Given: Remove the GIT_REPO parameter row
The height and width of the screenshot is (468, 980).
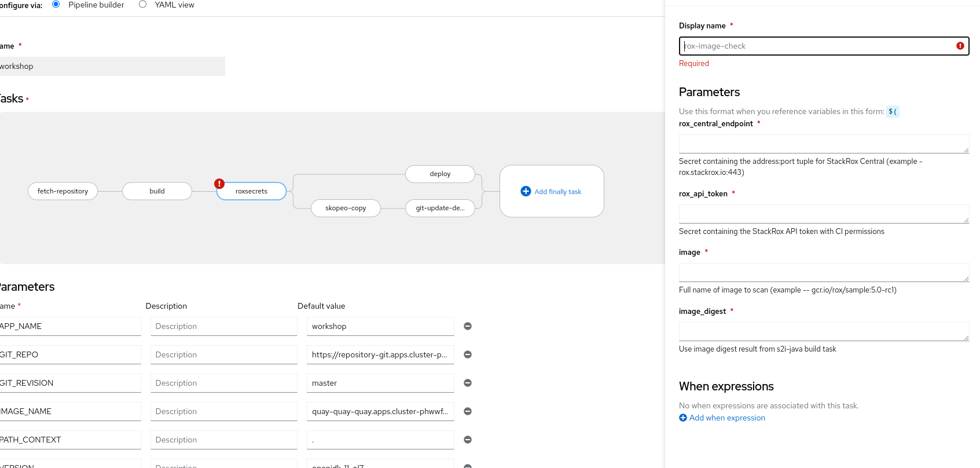Looking at the screenshot, I should [x=468, y=354].
